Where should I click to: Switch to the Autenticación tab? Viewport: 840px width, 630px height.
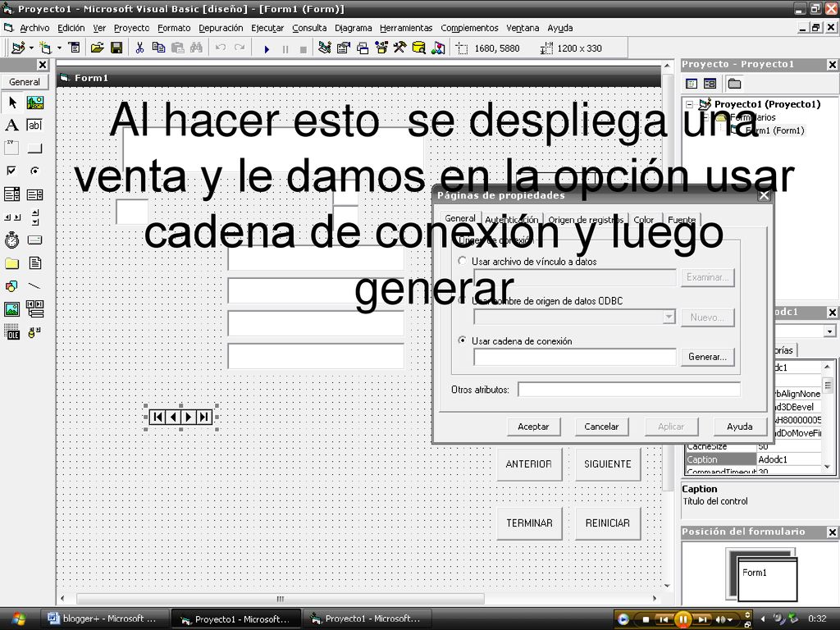click(x=512, y=219)
